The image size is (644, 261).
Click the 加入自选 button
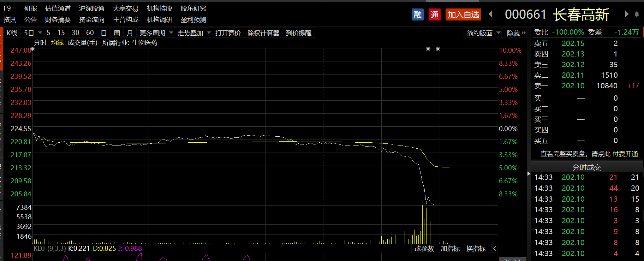tap(463, 14)
